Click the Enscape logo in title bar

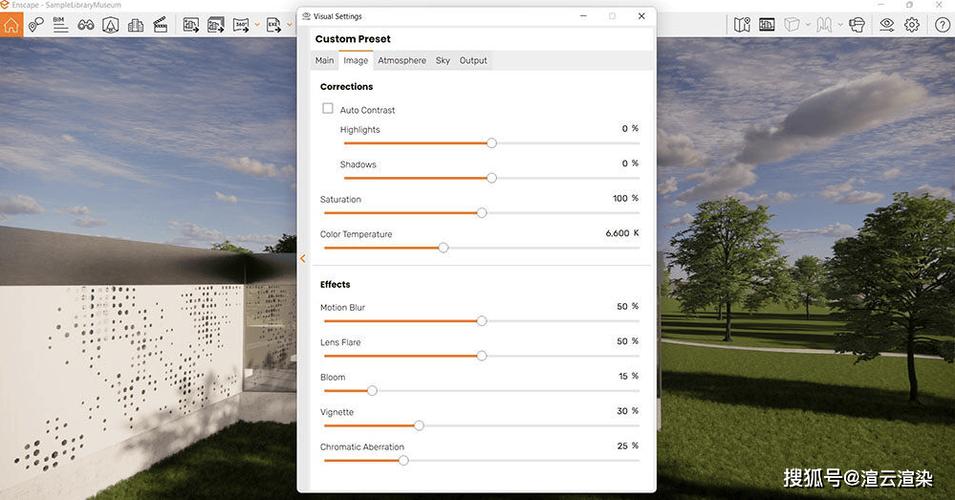click(x=5, y=5)
